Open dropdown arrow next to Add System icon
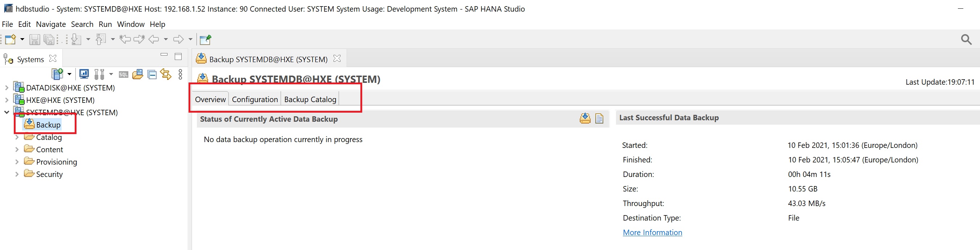Screen dimensions: 980x250 [69, 74]
